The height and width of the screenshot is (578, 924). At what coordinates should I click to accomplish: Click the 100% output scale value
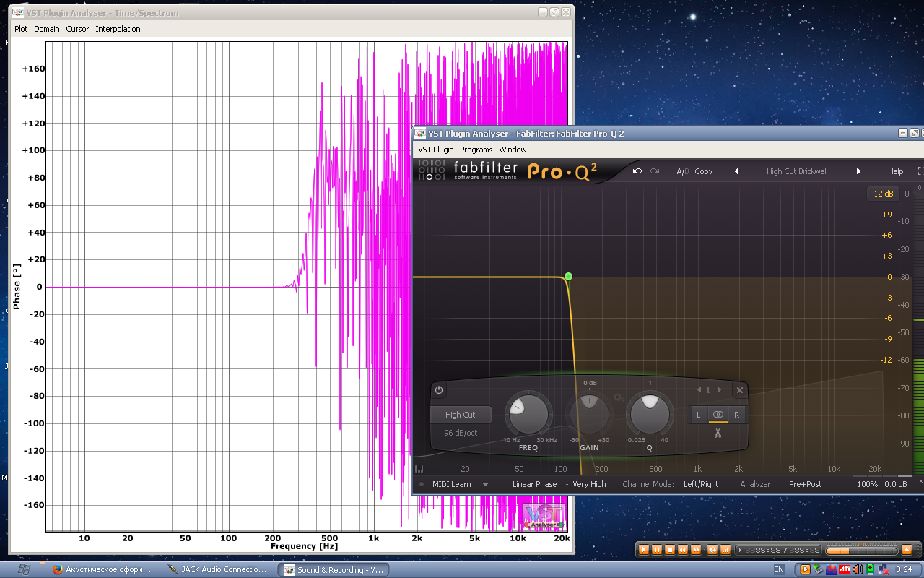pyautogui.click(x=868, y=484)
